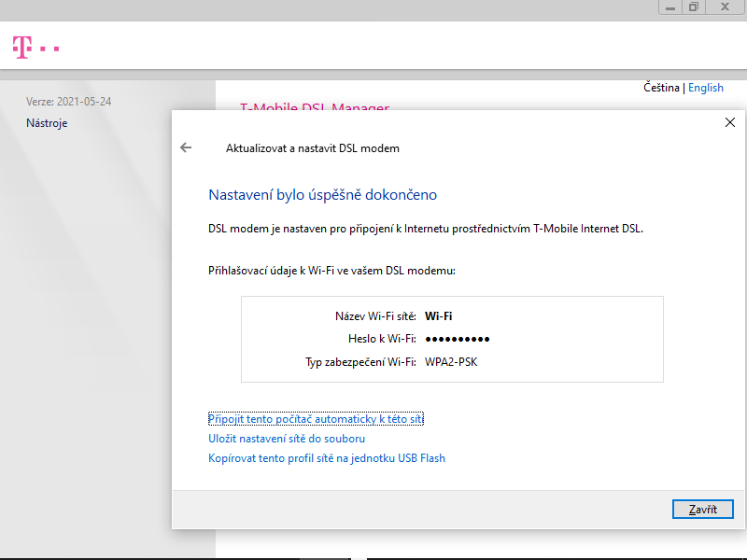Screen dimensions: 747x560
Task: Maximize the application window
Action: (694, 7)
